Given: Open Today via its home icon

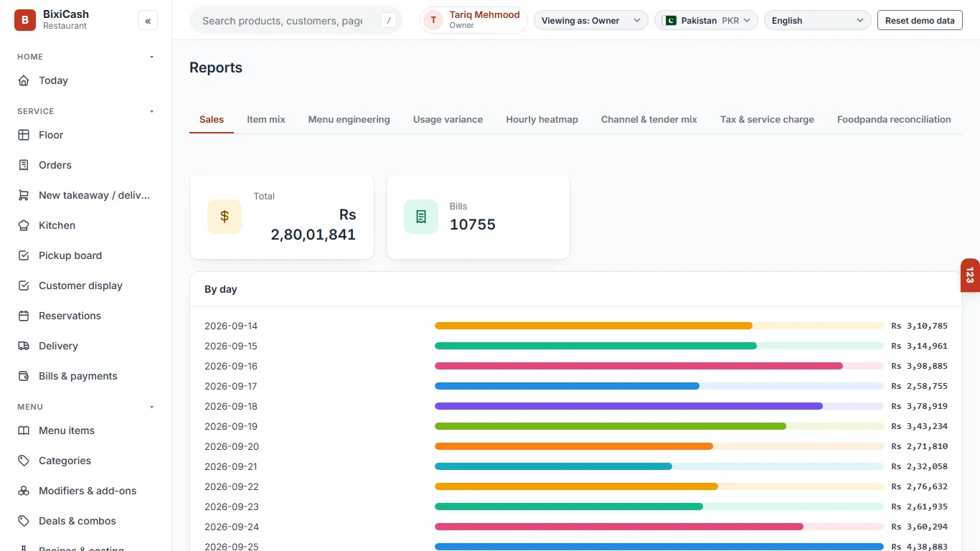Looking at the screenshot, I should click(x=24, y=80).
